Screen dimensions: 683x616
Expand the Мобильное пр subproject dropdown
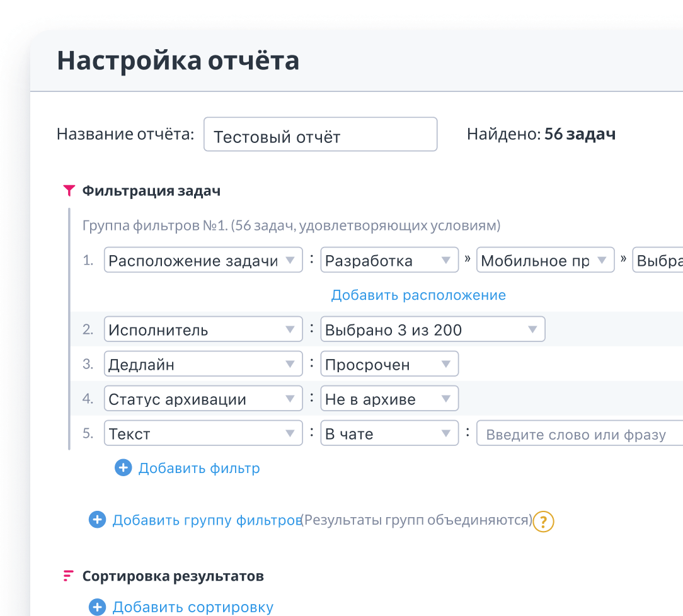(546, 260)
